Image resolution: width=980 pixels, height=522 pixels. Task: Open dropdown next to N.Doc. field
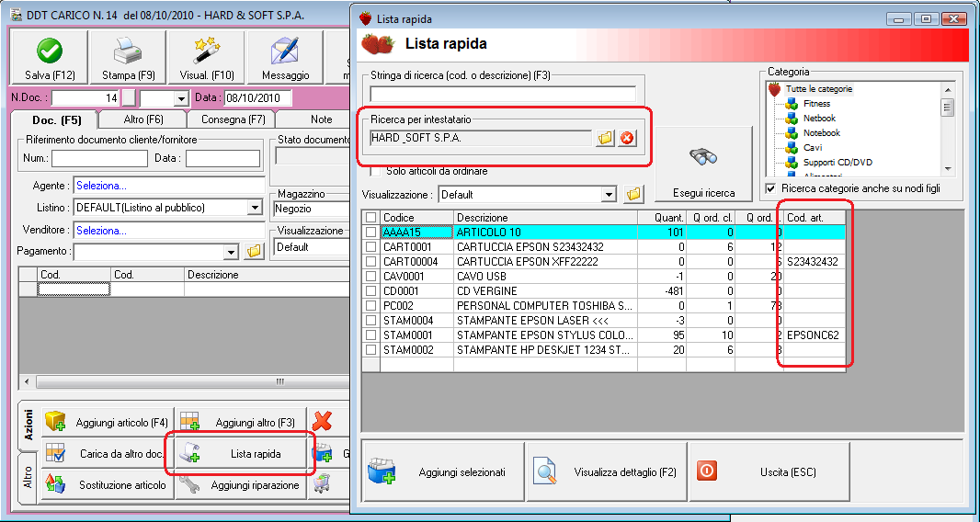(x=182, y=98)
